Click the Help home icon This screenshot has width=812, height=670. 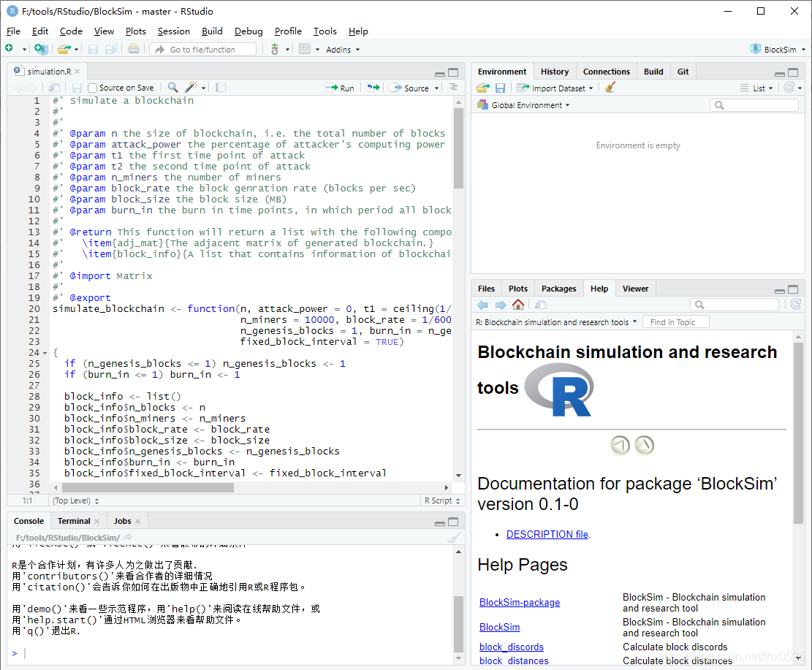[518, 304]
